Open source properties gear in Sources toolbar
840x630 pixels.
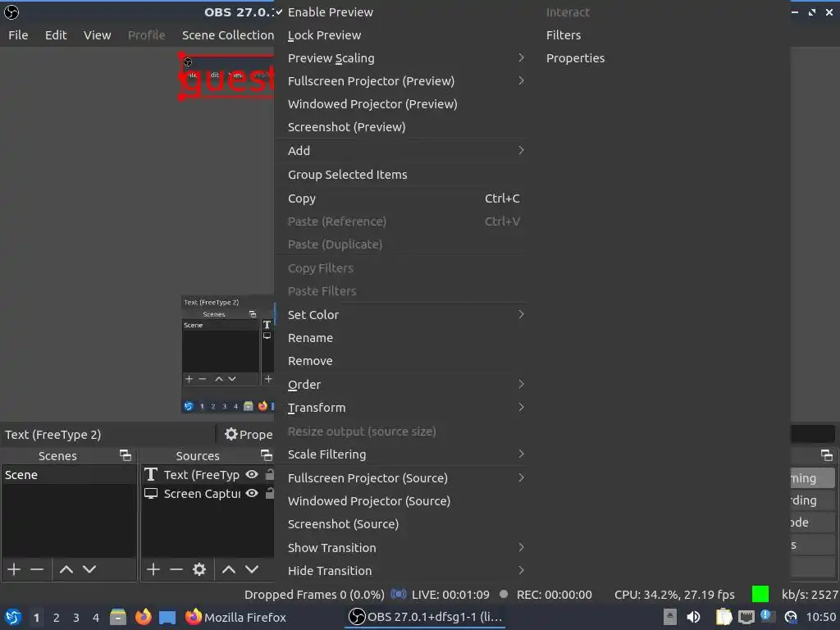[x=199, y=569]
